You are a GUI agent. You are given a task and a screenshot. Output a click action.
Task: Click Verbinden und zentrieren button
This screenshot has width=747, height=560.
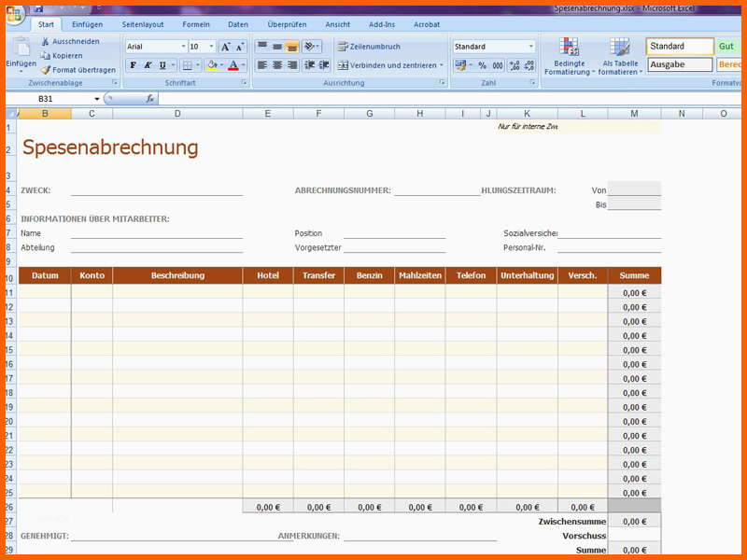pyautogui.click(x=387, y=65)
